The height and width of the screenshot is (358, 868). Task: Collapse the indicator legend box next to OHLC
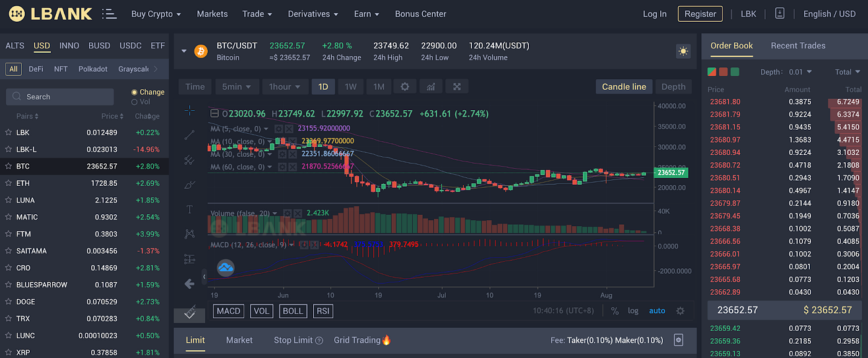(x=215, y=113)
